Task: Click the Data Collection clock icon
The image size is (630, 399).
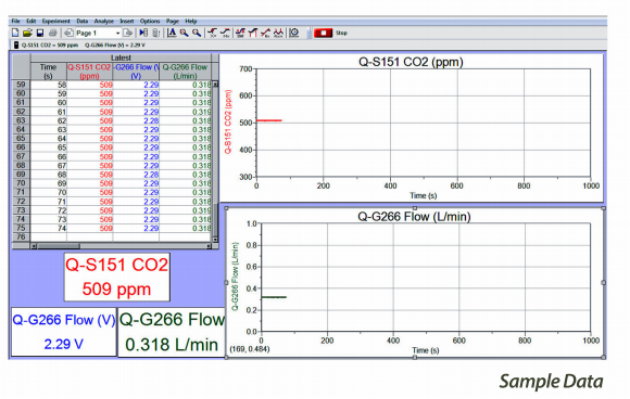Action: pos(294,33)
